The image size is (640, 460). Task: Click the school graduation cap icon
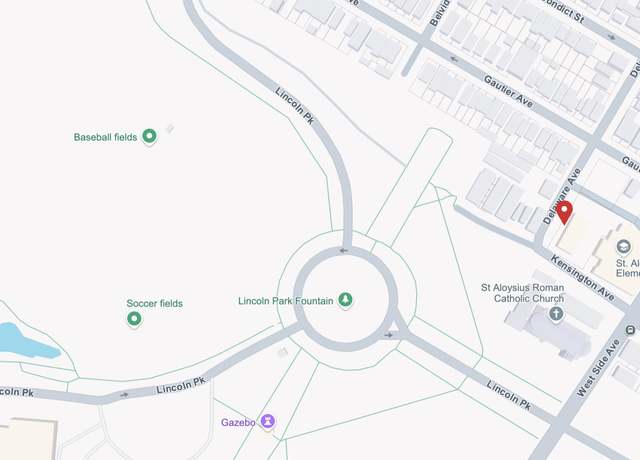pos(623,247)
